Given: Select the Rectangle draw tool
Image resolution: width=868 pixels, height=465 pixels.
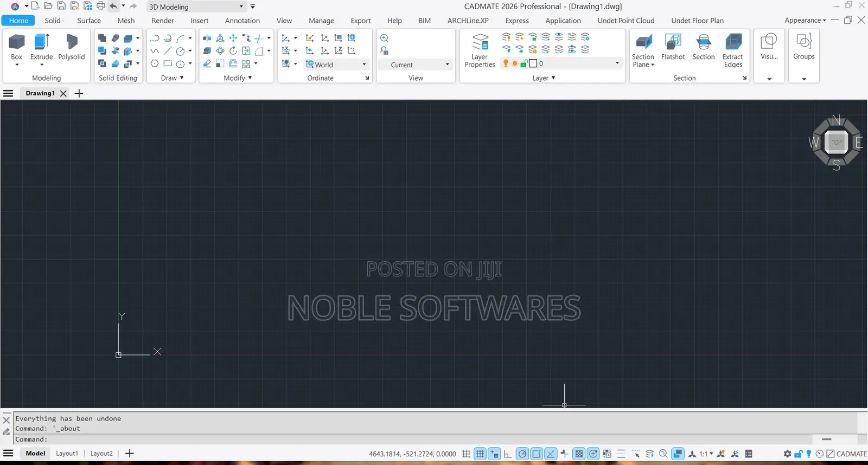Looking at the screenshot, I should pos(168,63).
